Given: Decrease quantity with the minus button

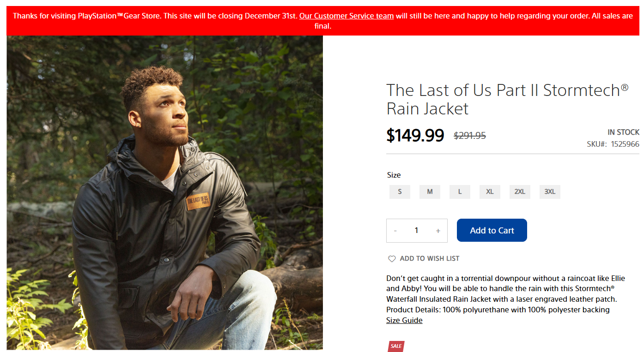Looking at the screenshot, I should 395,231.
